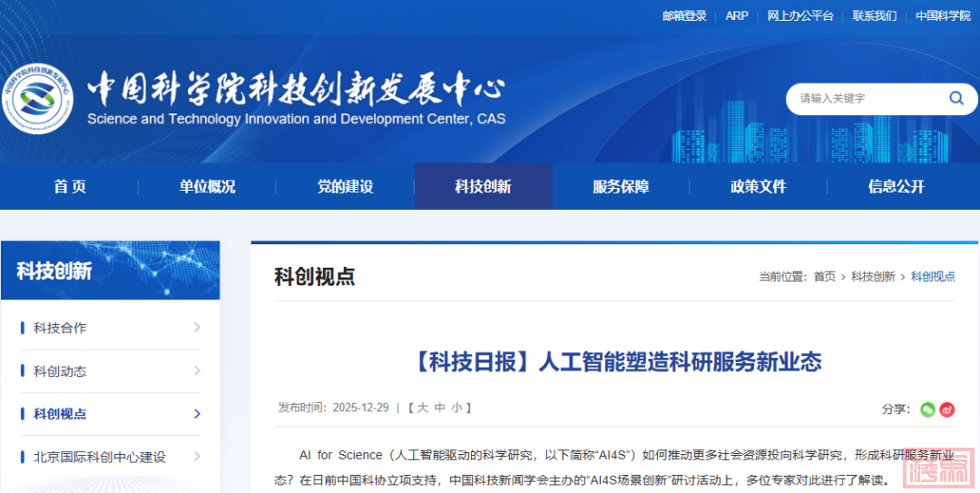Screen dimensions: 980x493
Task: Expand the 科技合作 sidebar arrow
Action: (x=197, y=328)
